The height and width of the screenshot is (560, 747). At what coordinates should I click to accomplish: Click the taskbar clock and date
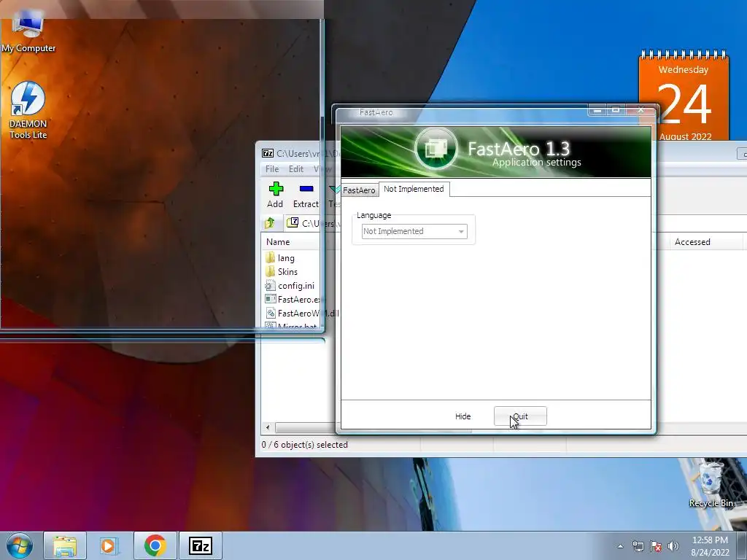(710, 546)
